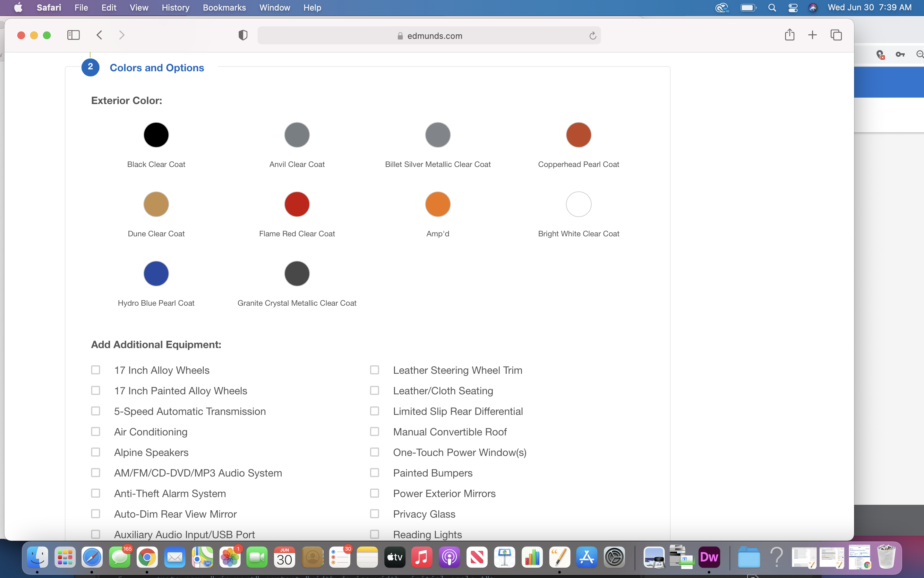Viewport: 924px width, 578px height.
Task: Go forward to the next page
Action: [x=122, y=35]
